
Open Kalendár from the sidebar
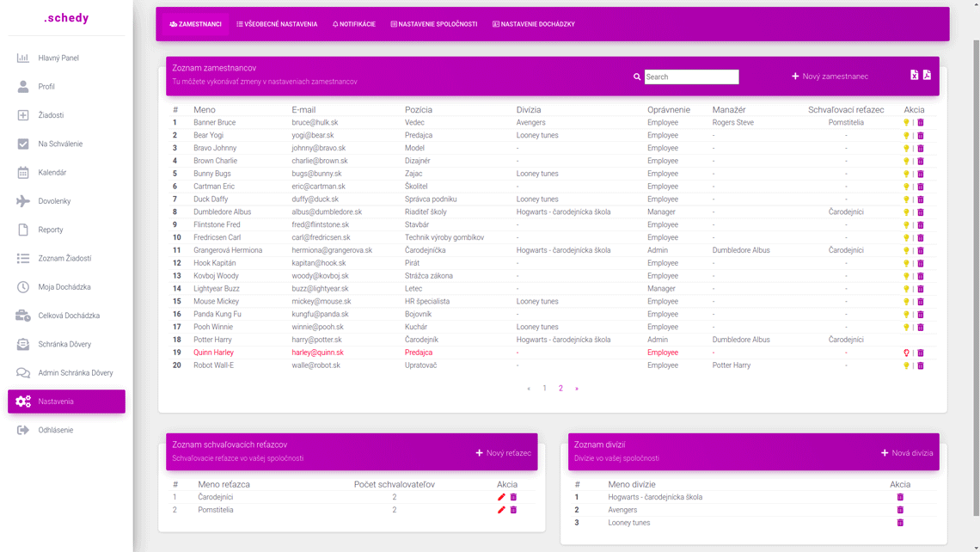click(52, 173)
